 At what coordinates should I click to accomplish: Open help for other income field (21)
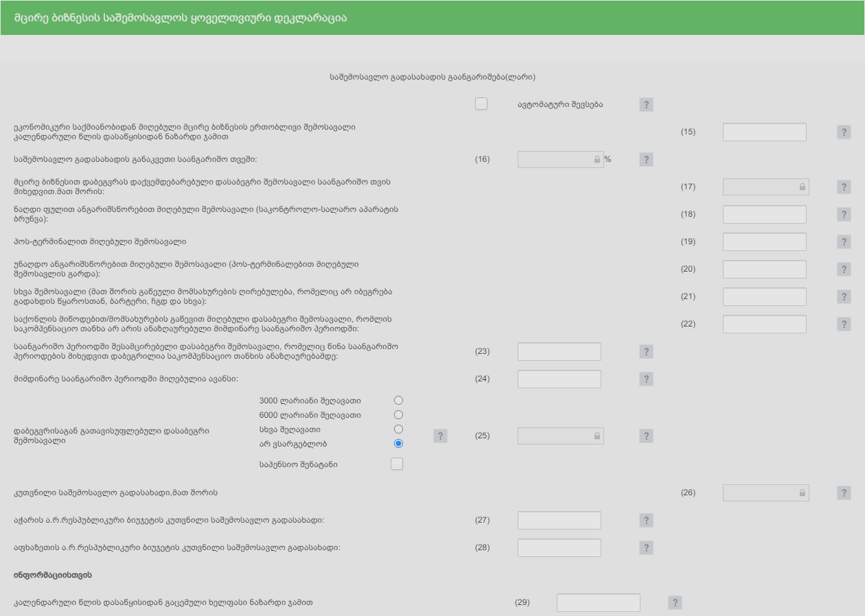(x=844, y=296)
